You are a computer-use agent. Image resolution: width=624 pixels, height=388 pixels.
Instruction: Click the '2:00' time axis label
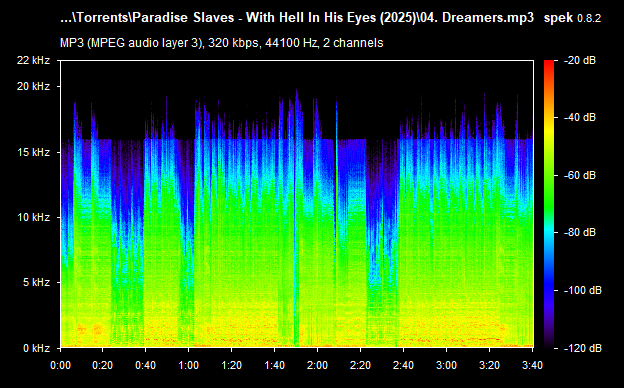coord(318,365)
